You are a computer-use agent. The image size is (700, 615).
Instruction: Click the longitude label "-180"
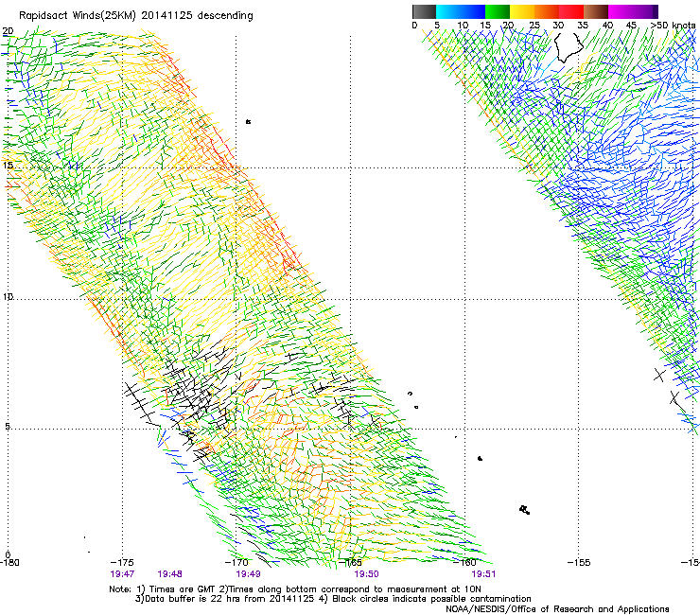coord(9,563)
